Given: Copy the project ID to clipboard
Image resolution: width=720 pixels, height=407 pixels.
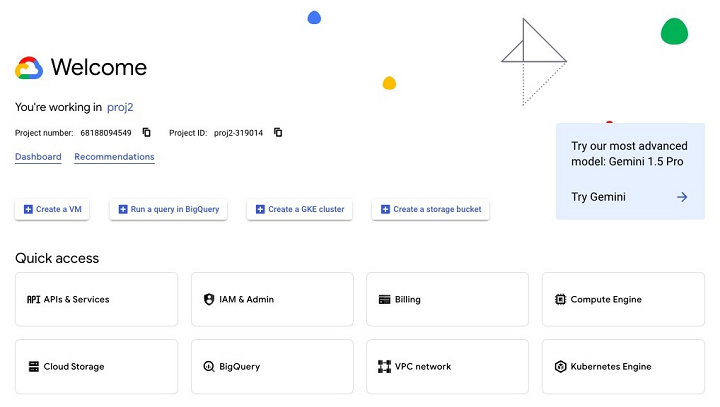Looking at the screenshot, I should point(278,132).
